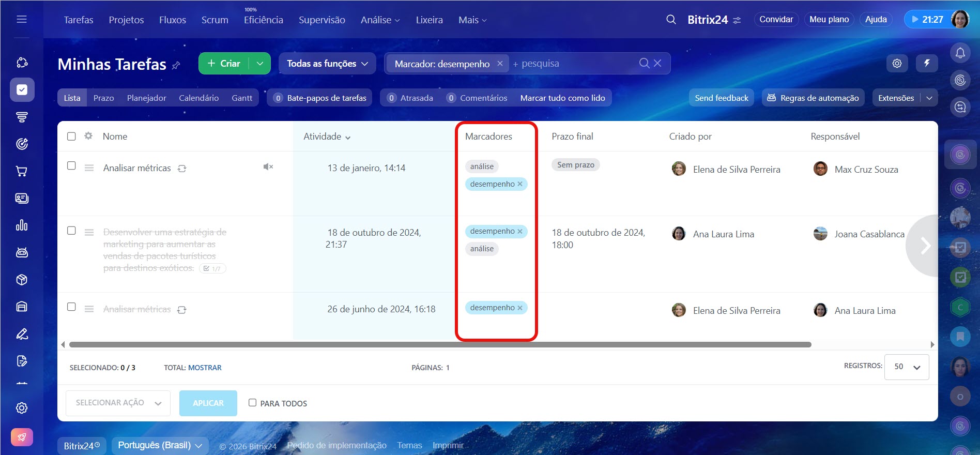
Task: Select the first Analisar métricas task checkbox
Action: (71, 166)
